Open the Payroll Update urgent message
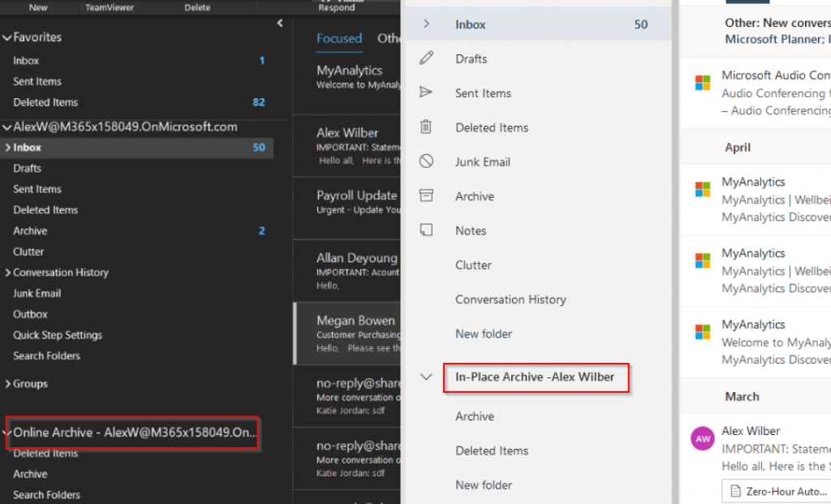 click(347, 208)
